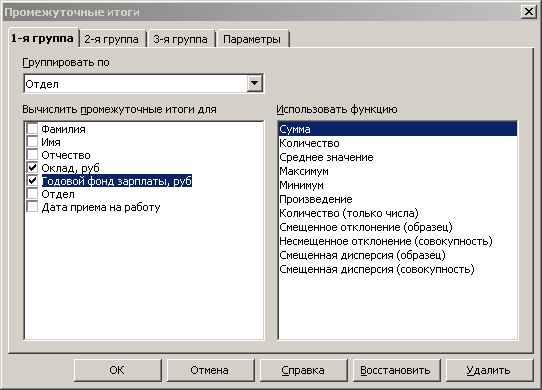
Task: Tick the Отдел checkbox in the list
Action: [x=32, y=194]
